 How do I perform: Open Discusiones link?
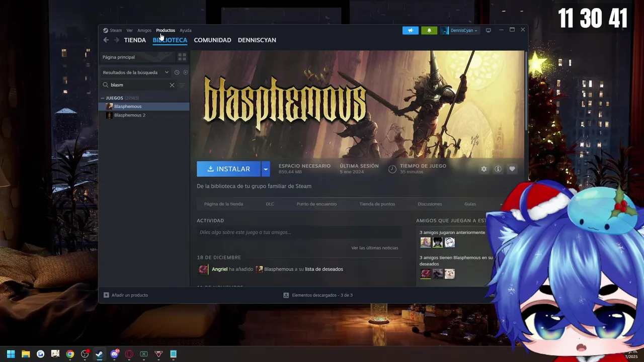pyautogui.click(x=430, y=204)
